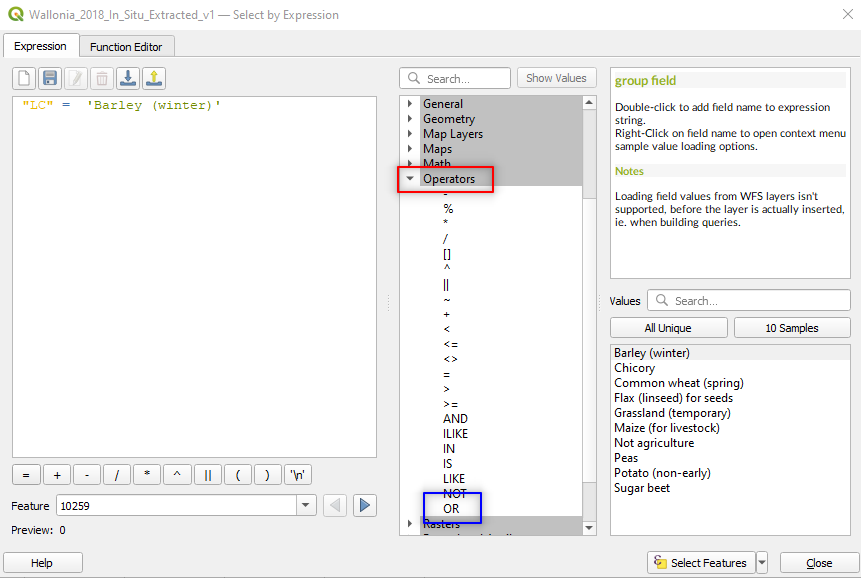Select the % operator in the list

[x=448, y=209]
